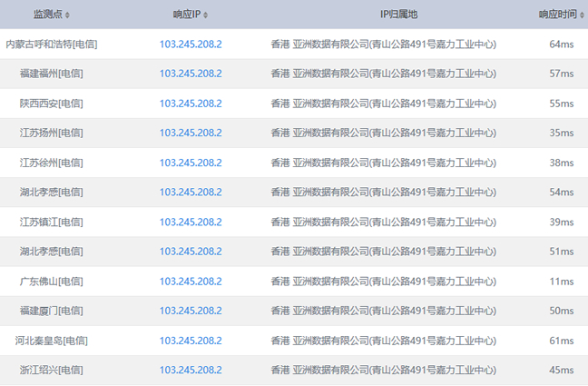Viewport: 588px width, 386px height.
Task: Open the IP address for 福建厦门[电信]
Action: click(191, 311)
